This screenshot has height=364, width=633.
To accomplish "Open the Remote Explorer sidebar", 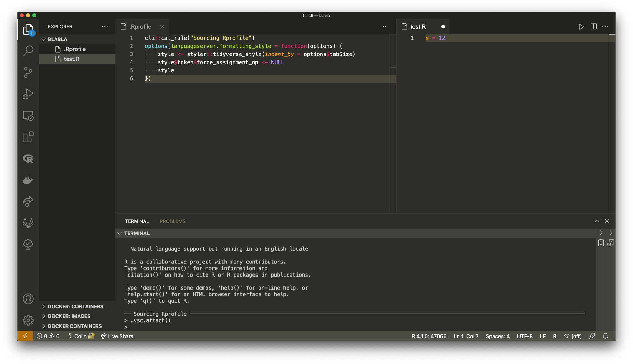I will (x=28, y=116).
